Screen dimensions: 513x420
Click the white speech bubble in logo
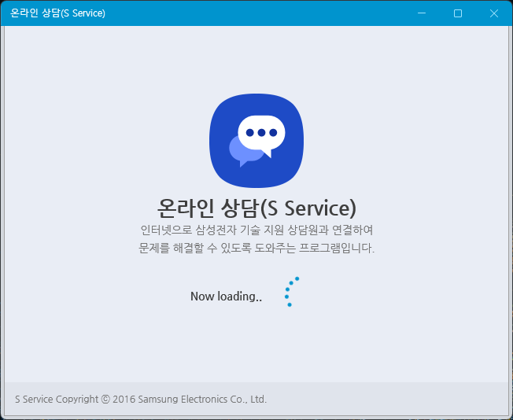pyautogui.click(x=261, y=126)
